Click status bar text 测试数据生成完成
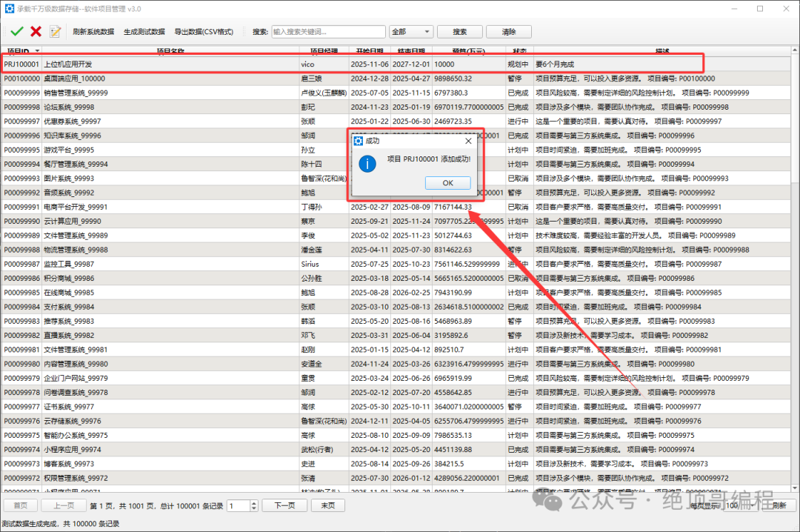The image size is (800, 532). click(x=29, y=524)
